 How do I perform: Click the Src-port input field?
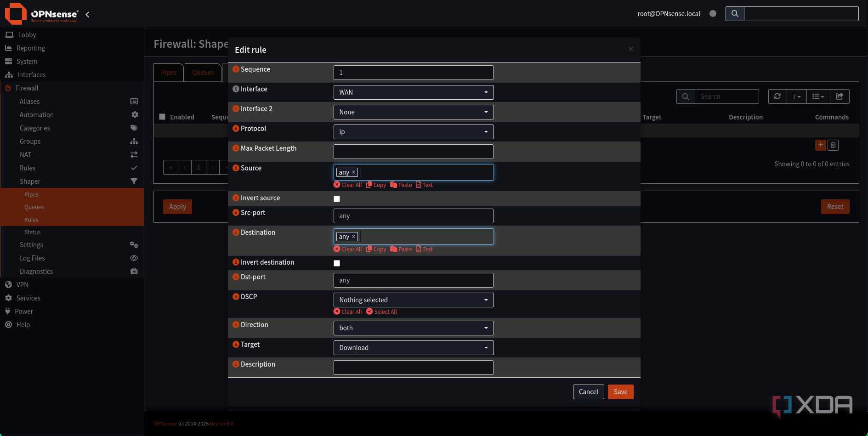coord(414,216)
